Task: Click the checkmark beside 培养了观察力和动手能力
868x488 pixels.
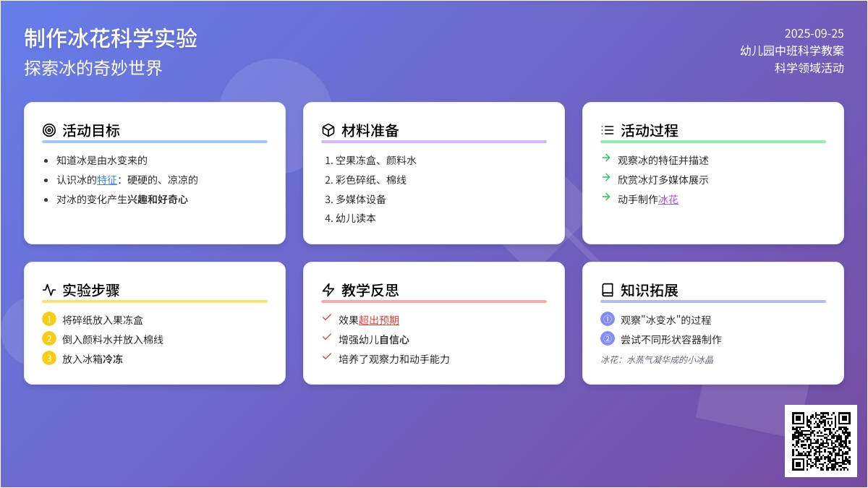Action: click(x=327, y=356)
